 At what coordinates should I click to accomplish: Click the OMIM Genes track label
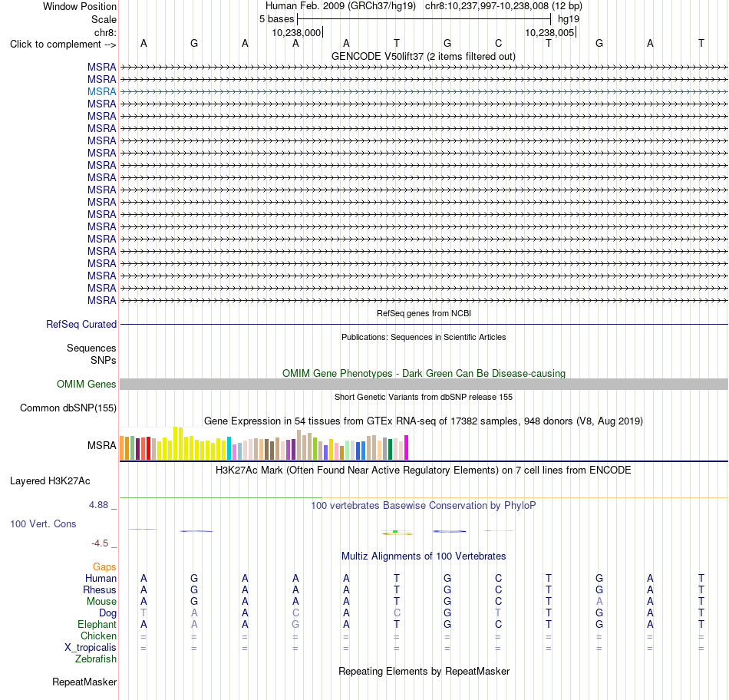pyautogui.click(x=86, y=385)
